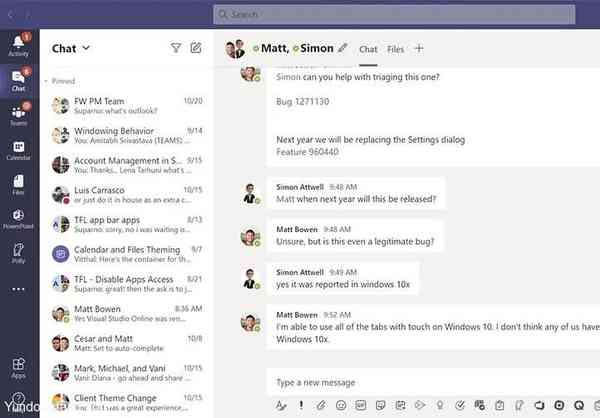Open the Calendar app
600x418 pixels.
tap(18, 150)
